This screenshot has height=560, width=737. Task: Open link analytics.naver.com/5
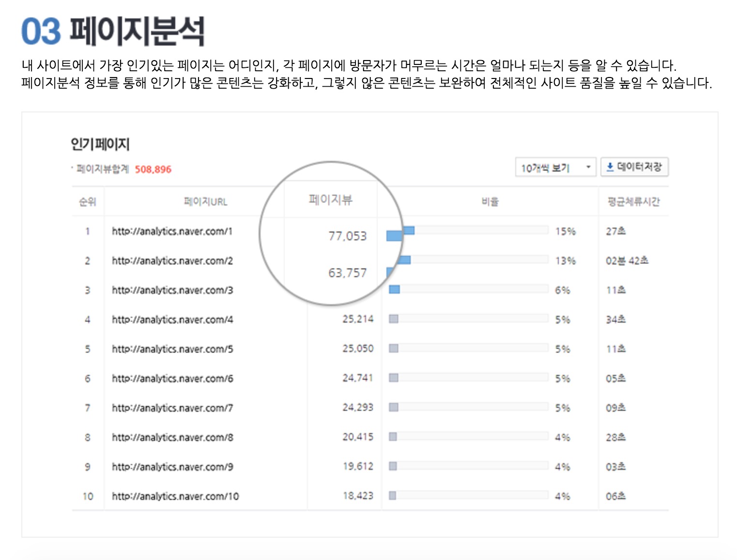pos(172,349)
